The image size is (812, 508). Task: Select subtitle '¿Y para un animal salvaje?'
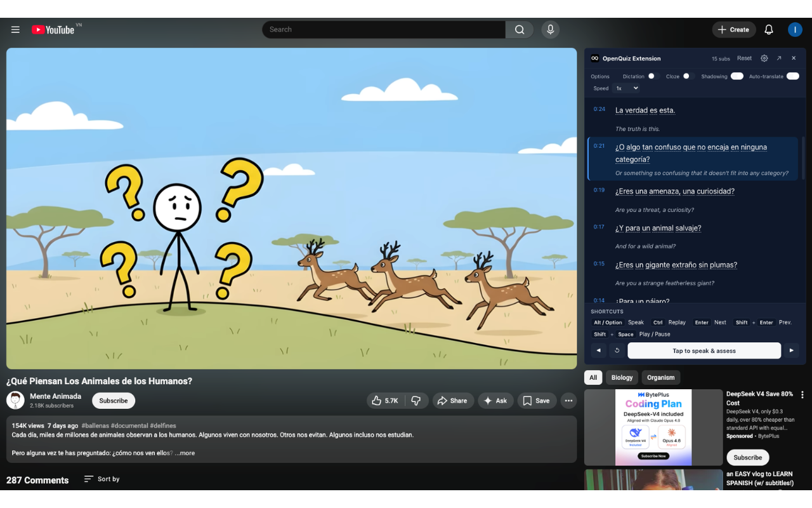point(658,228)
